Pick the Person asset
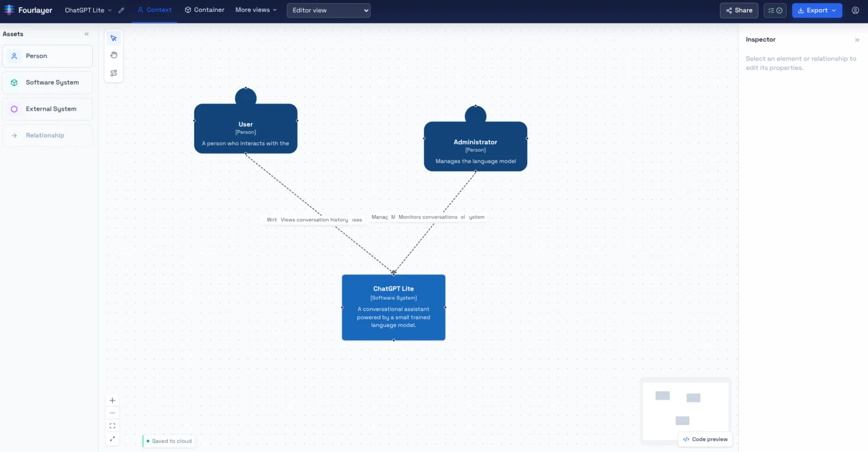868x452 pixels. pyautogui.click(x=47, y=56)
